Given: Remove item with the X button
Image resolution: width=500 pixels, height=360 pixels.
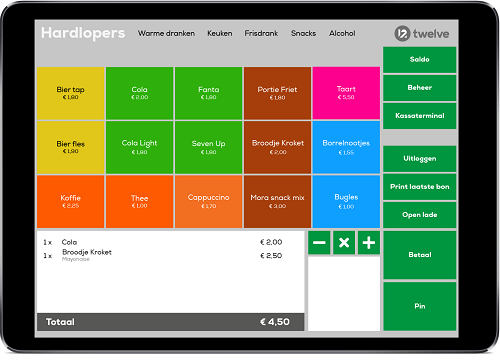Looking at the screenshot, I should [344, 243].
